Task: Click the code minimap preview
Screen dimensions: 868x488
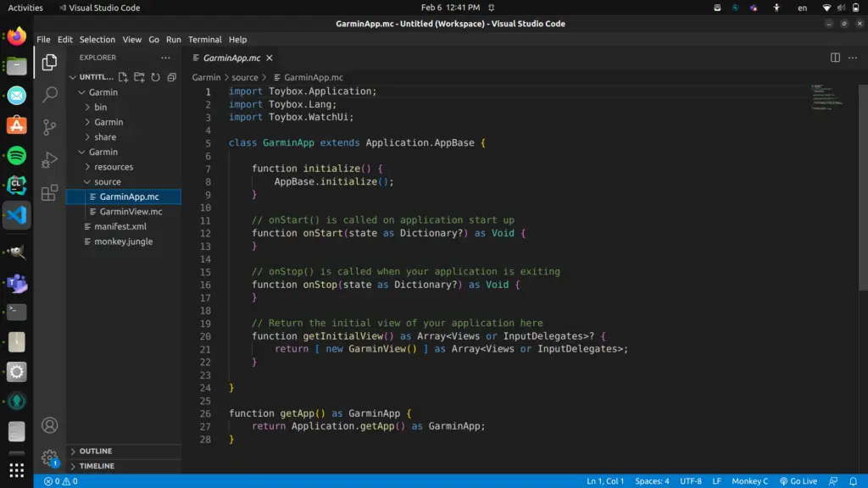Action: click(827, 97)
